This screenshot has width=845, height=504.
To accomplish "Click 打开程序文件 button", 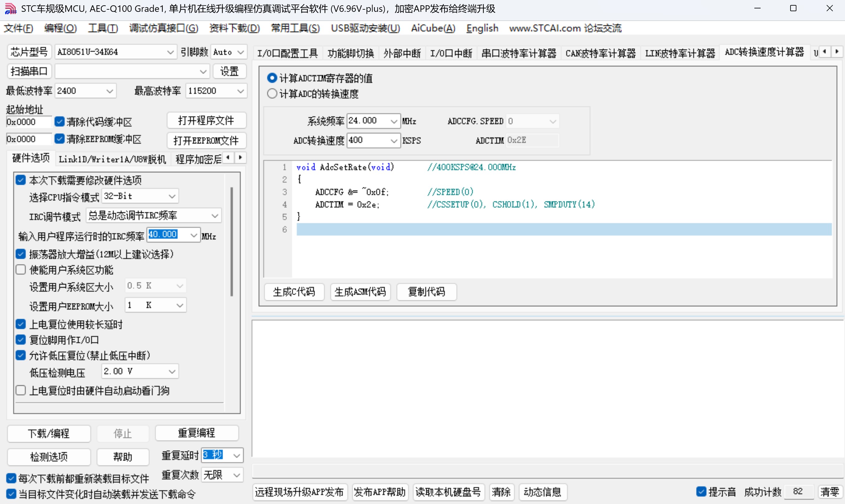I will 207,121.
